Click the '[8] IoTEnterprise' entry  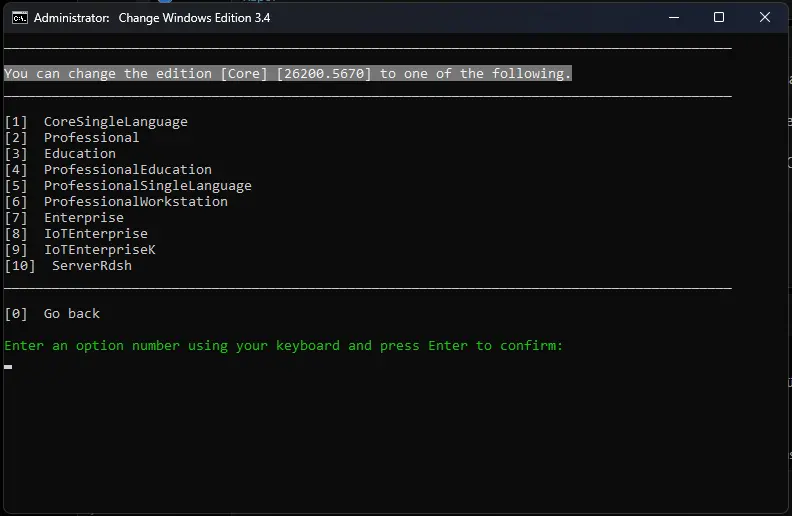[x=76, y=234]
